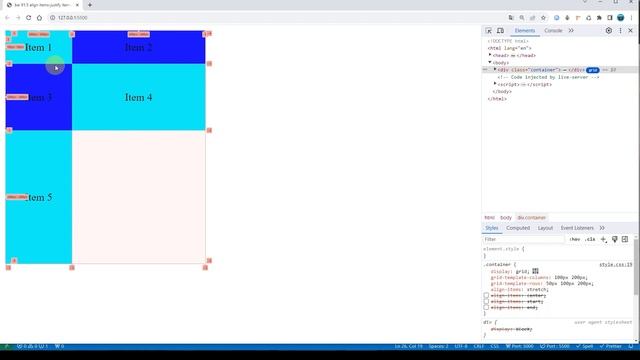Open the Layout tab
The width and height of the screenshot is (640, 360).
[x=545, y=228]
